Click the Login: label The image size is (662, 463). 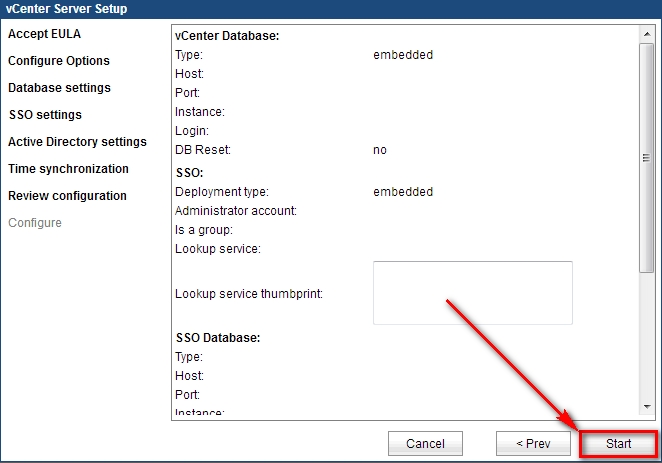[x=192, y=131]
